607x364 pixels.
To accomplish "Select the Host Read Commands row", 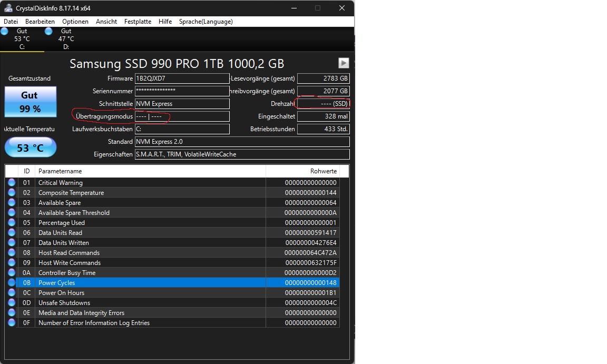I will 172,253.
